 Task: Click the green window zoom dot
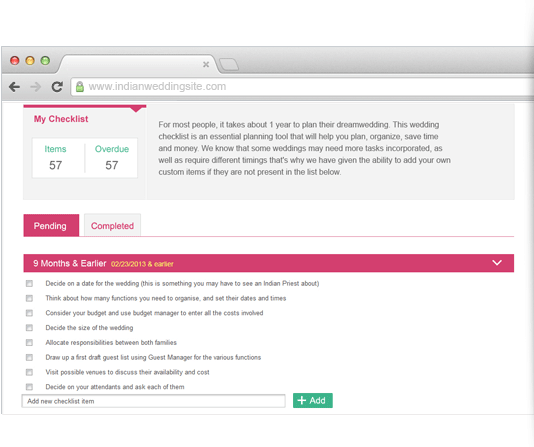(x=45, y=61)
